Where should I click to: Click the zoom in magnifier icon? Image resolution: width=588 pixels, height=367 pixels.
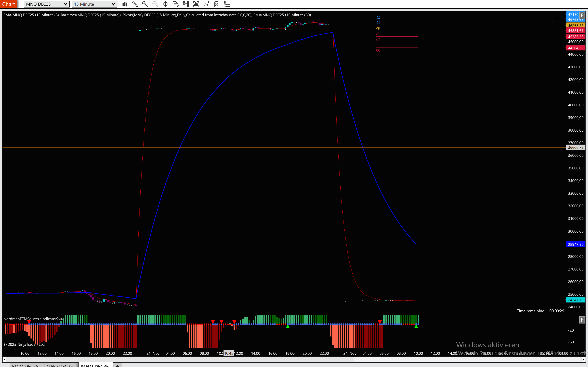coord(145,4)
